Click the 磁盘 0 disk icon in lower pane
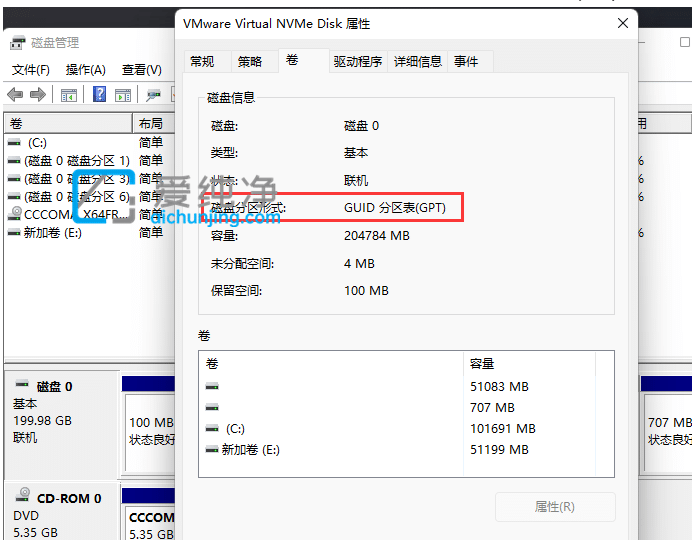 tap(22, 384)
